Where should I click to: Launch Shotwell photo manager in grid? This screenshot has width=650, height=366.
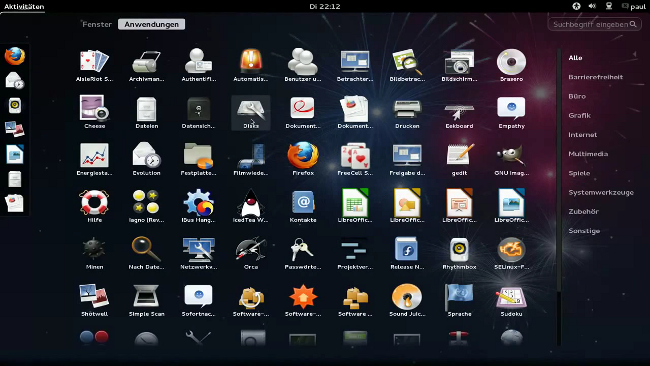click(95, 300)
